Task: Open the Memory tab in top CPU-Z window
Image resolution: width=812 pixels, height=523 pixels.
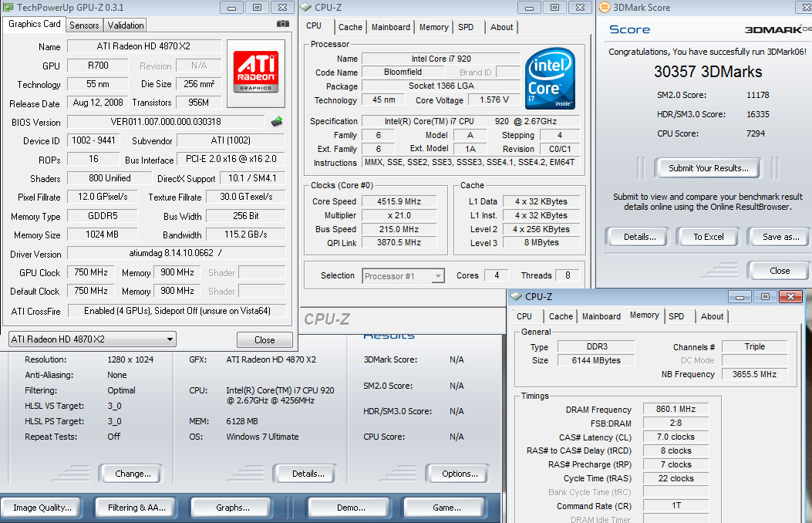Action: (433, 27)
